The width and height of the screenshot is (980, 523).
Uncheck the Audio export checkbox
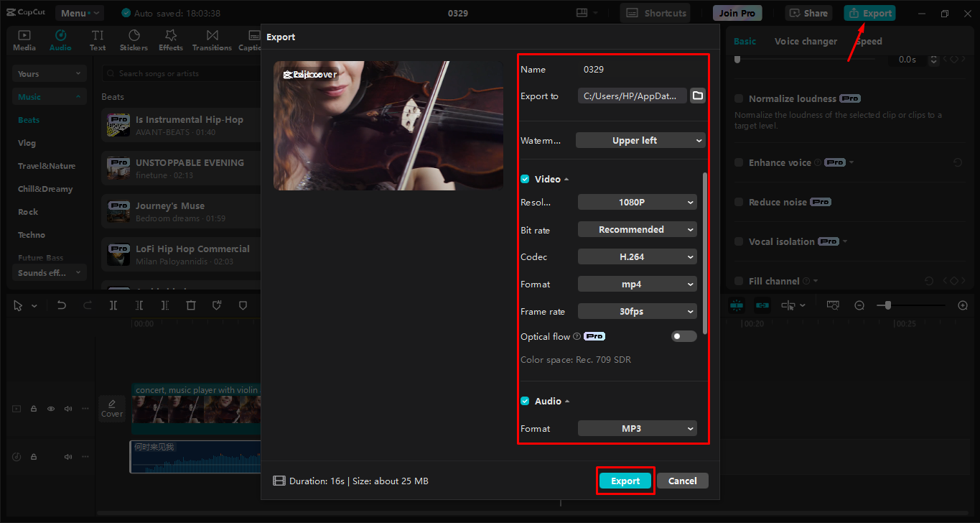(525, 401)
